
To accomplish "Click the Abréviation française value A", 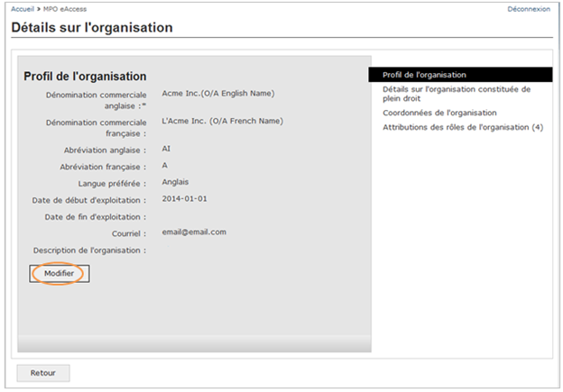I will [164, 165].
